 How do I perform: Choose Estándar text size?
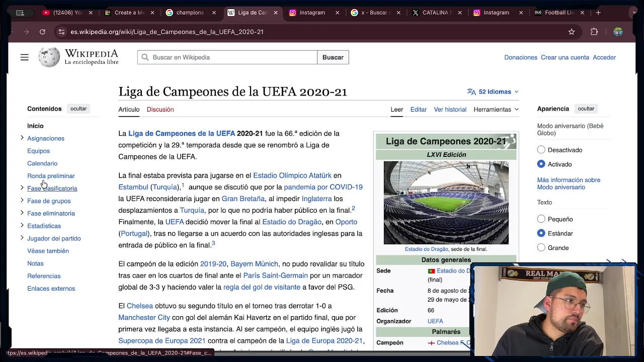point(541,233)
